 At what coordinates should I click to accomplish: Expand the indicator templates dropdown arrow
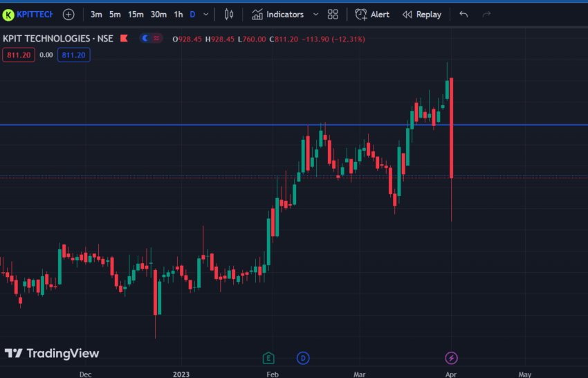coord(315,15)
